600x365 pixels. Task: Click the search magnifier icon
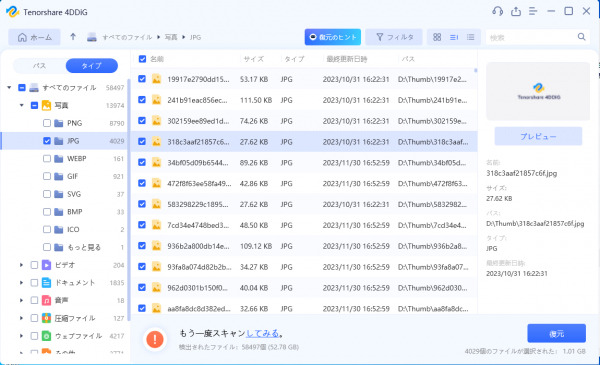click(x=581, y=37)
